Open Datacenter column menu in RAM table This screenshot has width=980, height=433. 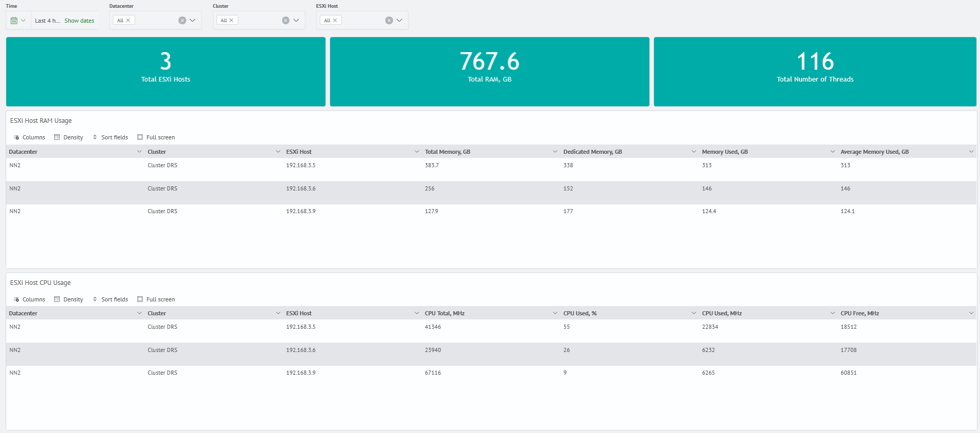[139, 152]
